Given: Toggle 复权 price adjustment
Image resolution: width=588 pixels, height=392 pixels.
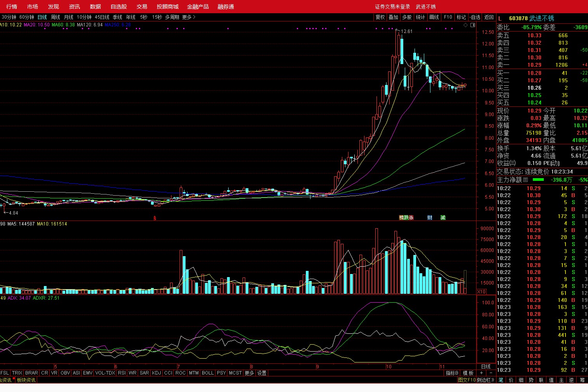Looking at the screenshot, I should 380,17.
